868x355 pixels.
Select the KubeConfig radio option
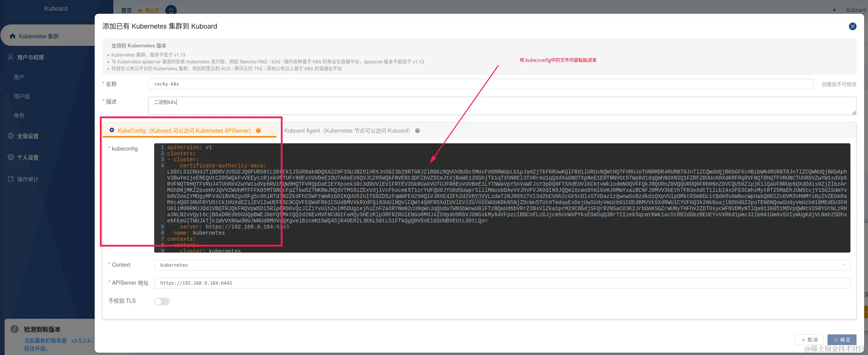(x=112, y=130)
